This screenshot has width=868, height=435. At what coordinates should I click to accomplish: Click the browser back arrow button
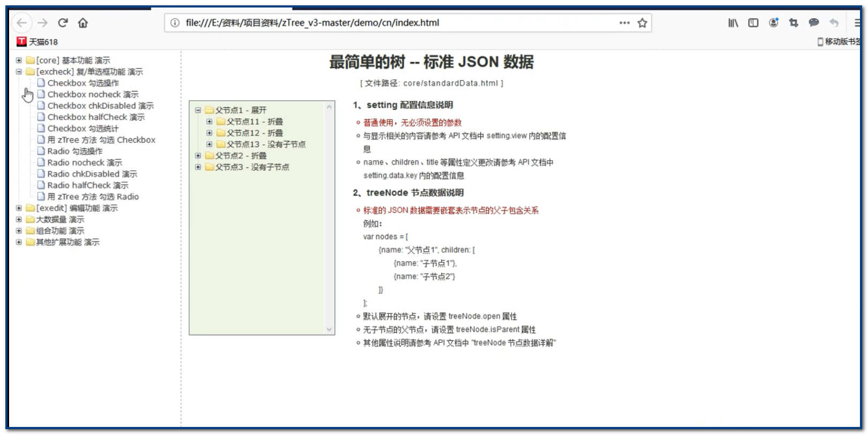pos(22,22)
